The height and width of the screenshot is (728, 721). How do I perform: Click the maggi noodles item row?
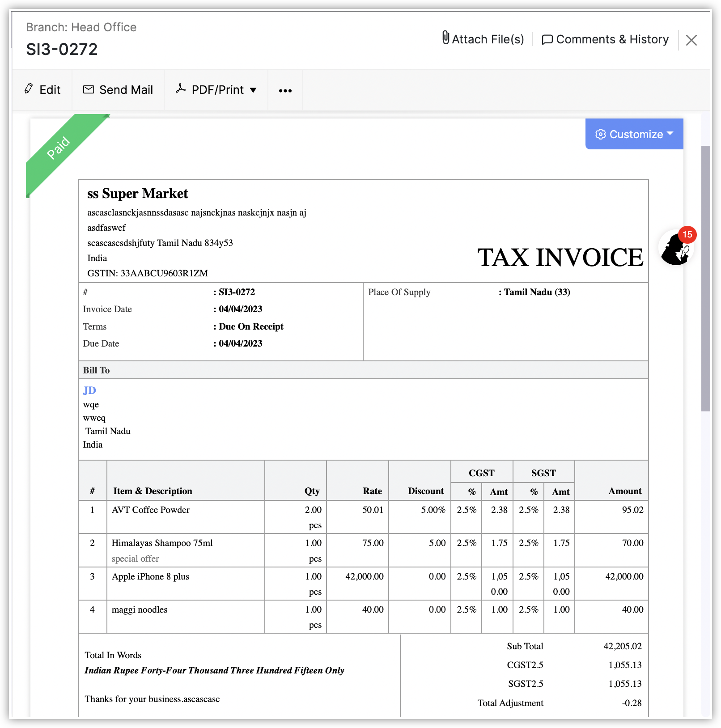point(139,609)
